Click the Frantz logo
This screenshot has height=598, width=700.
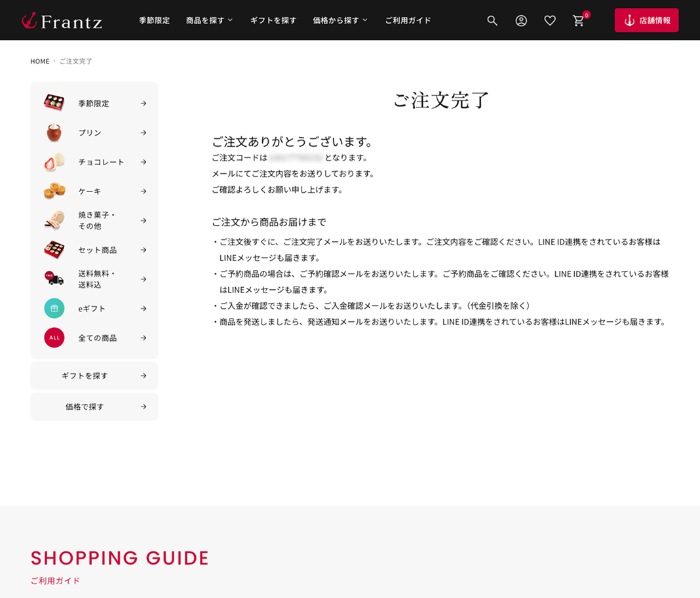(x=62, y=21)
